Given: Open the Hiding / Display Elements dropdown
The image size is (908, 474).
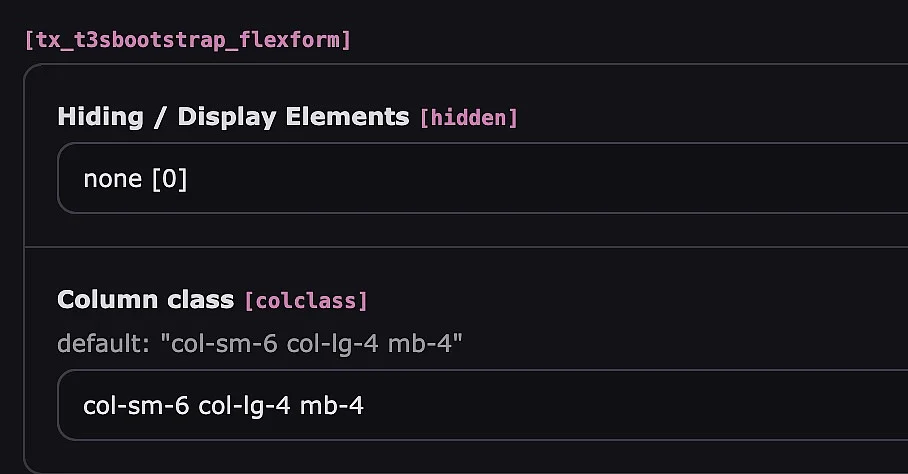Looking at the screenshot, I should point(480,179).
